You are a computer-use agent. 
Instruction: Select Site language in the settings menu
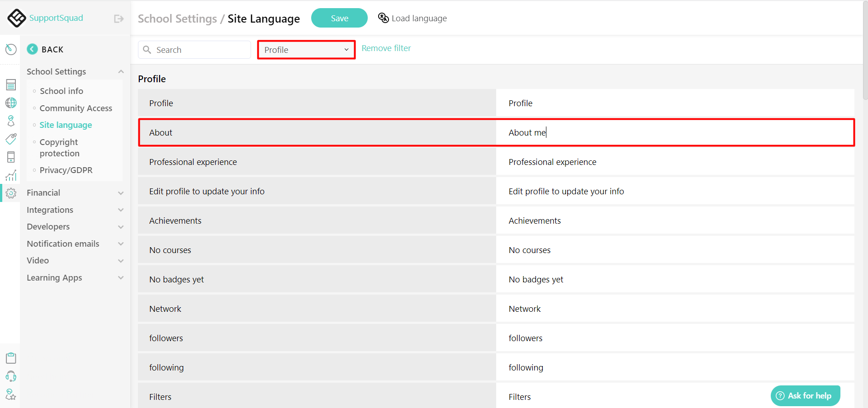coord(66,125)
